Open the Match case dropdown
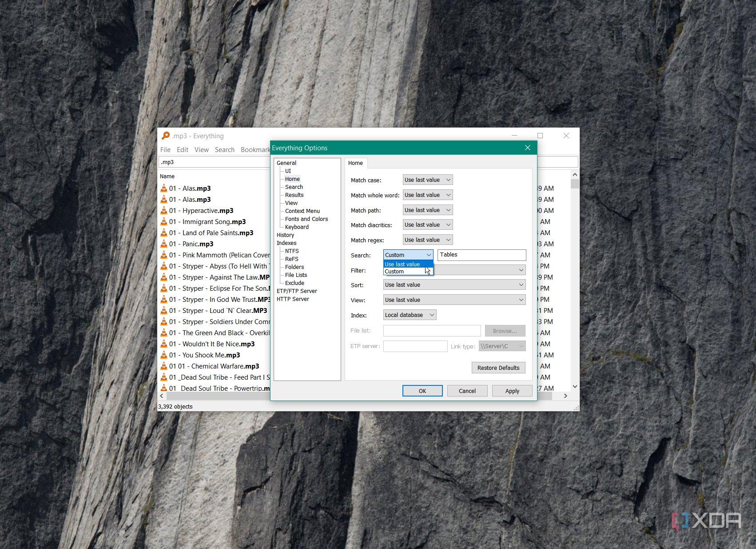Viewport: 756px width, 549px height. point(428,180)
